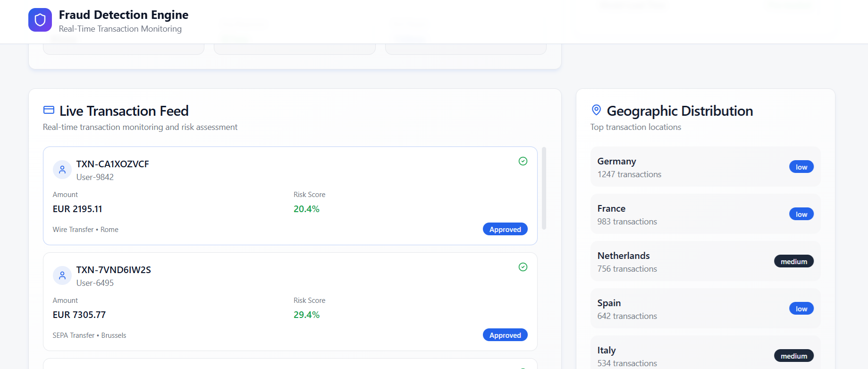Screen dimensions: 868x369
Task: Click the Approved badge for EUR 7305.77 transaction
Action: pos(505,335)
